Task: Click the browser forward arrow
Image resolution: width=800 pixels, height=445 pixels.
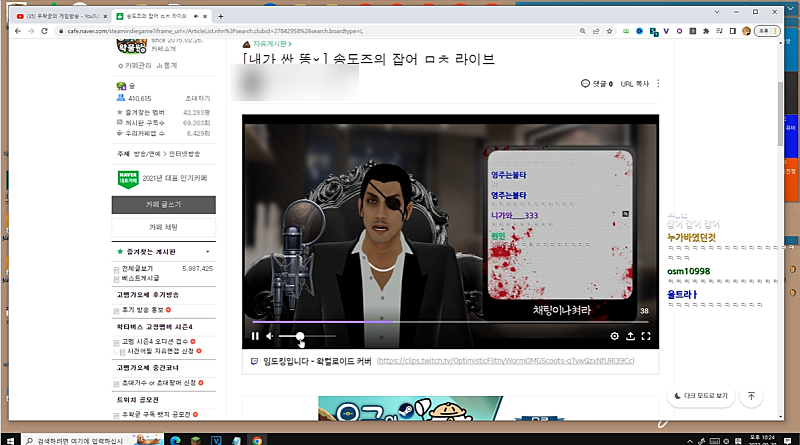Action: pos(31,31)
